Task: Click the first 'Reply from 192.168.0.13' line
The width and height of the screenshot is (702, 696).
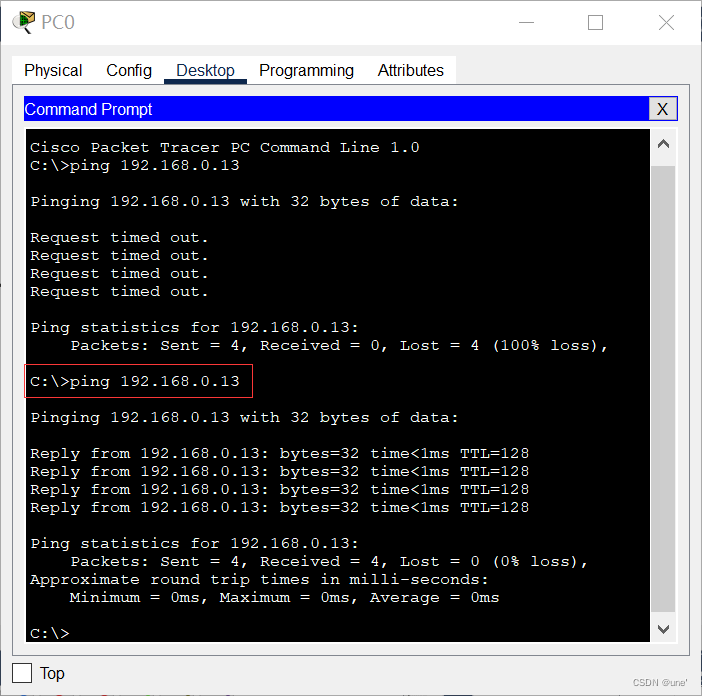Action: coord(279,453)
